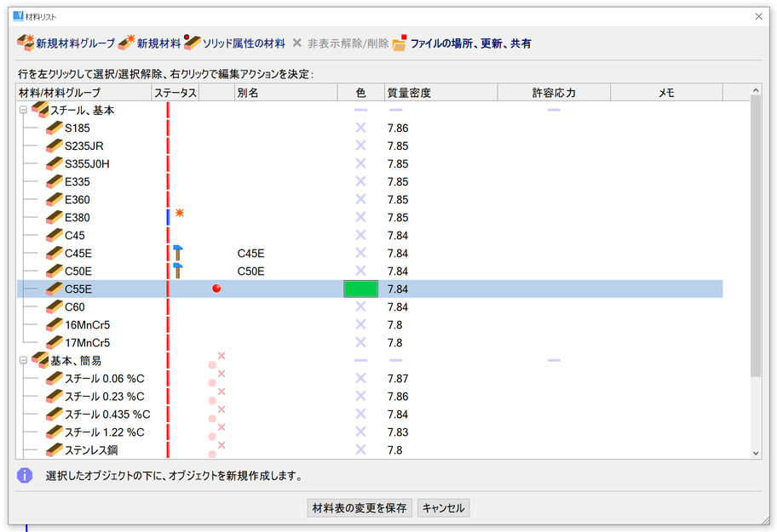Image resolution: width=777 pixels, height=532 pixels.
Task: Open ソリッド属性の材料 from the toolbar
Action: coord(192,43)
